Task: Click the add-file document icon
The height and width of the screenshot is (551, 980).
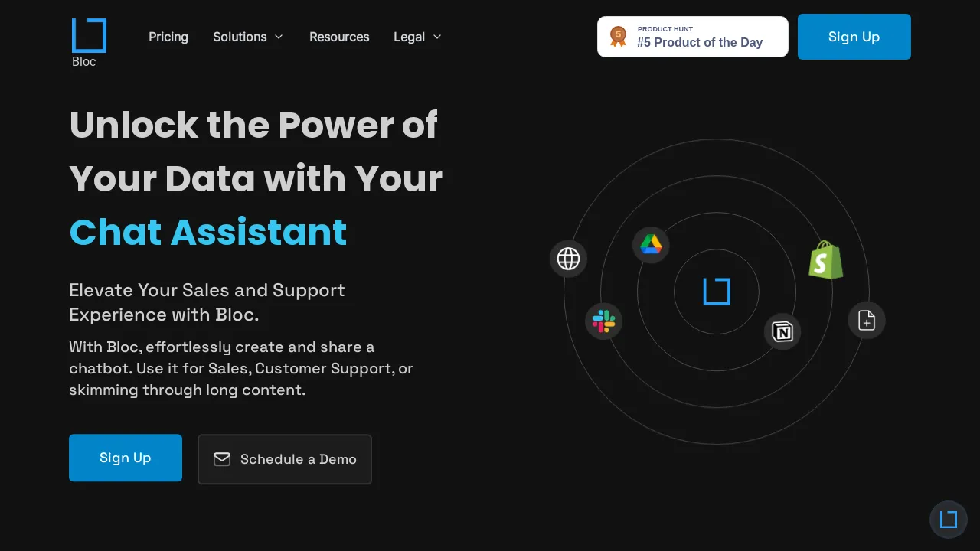Action: [x=867, y=320]
